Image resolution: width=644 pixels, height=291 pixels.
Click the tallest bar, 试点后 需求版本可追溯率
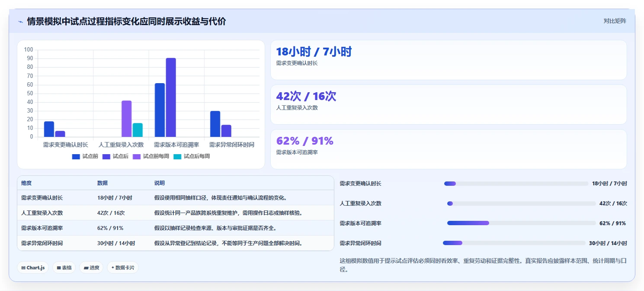(x=171, y=97)
